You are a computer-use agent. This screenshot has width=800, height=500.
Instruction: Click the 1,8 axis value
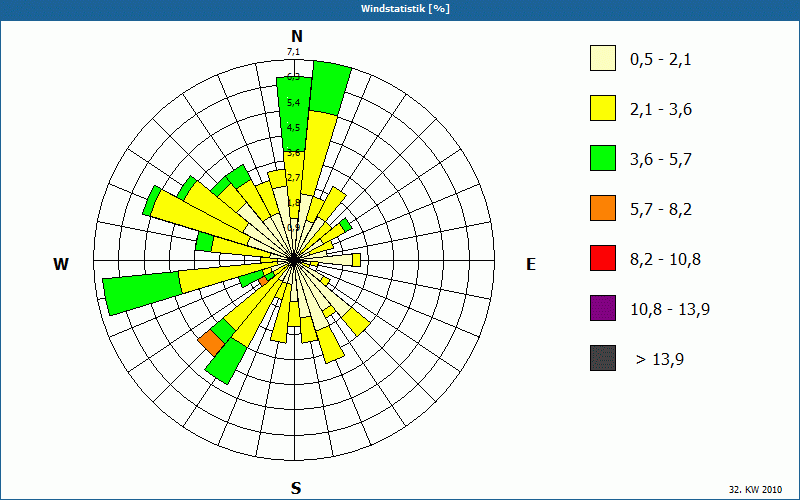pos(293,203)
